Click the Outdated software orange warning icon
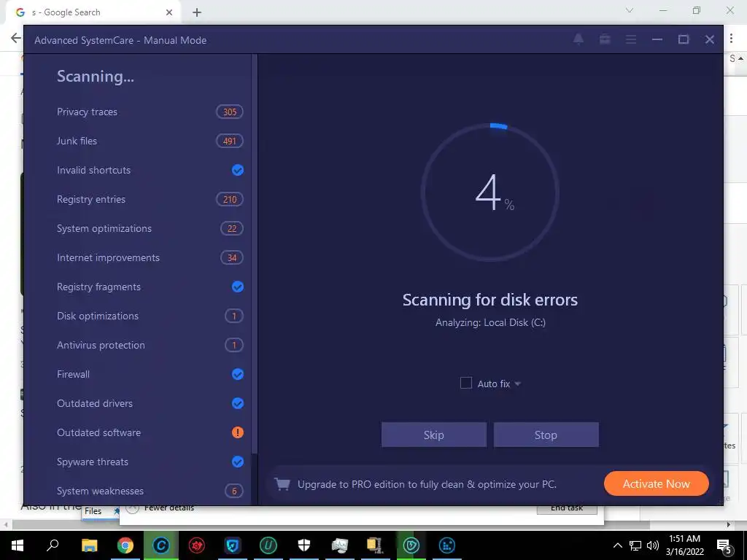Viewport: 747px width, 560px height. pos(237,432)
